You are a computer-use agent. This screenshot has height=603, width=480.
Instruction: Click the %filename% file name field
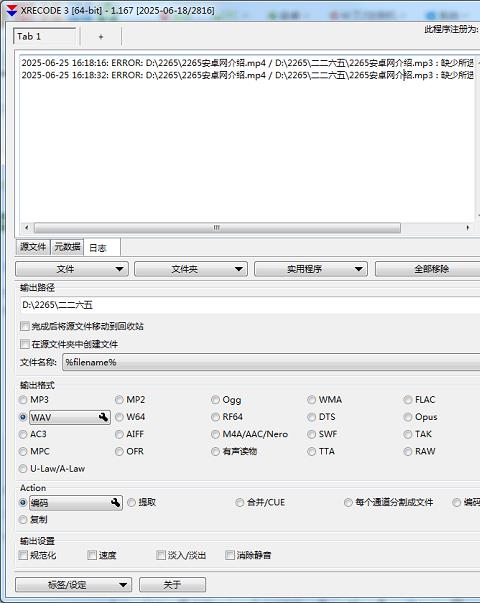click(x=271, y=362)
